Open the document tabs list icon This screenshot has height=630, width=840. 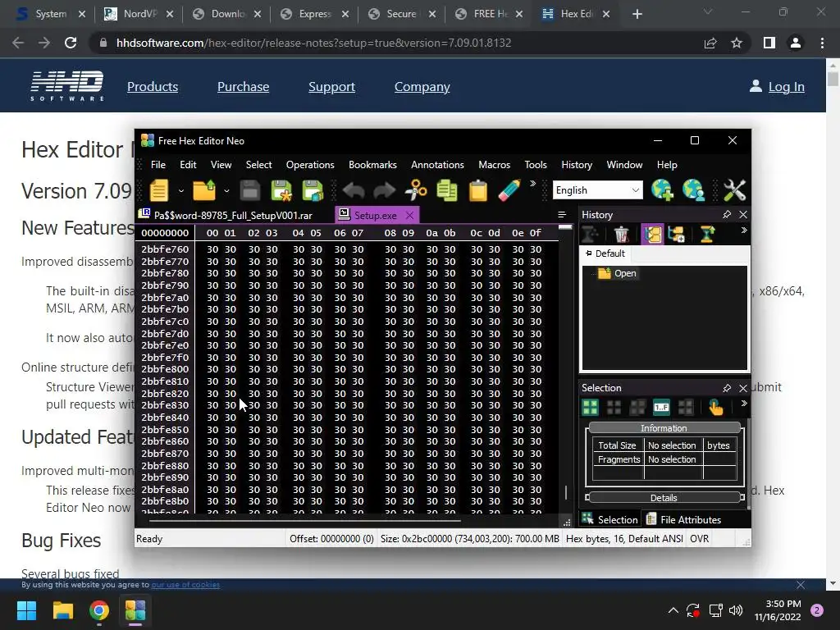pos(562,215)
